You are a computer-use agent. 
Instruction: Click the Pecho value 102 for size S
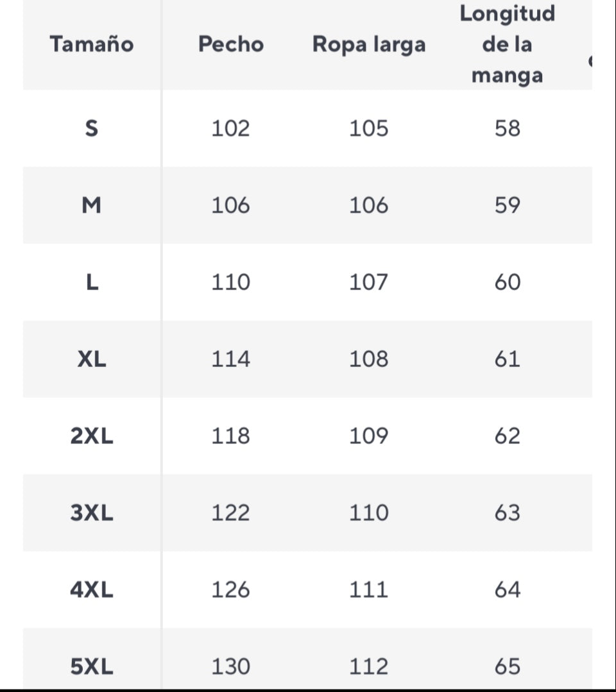pos(230,129)
